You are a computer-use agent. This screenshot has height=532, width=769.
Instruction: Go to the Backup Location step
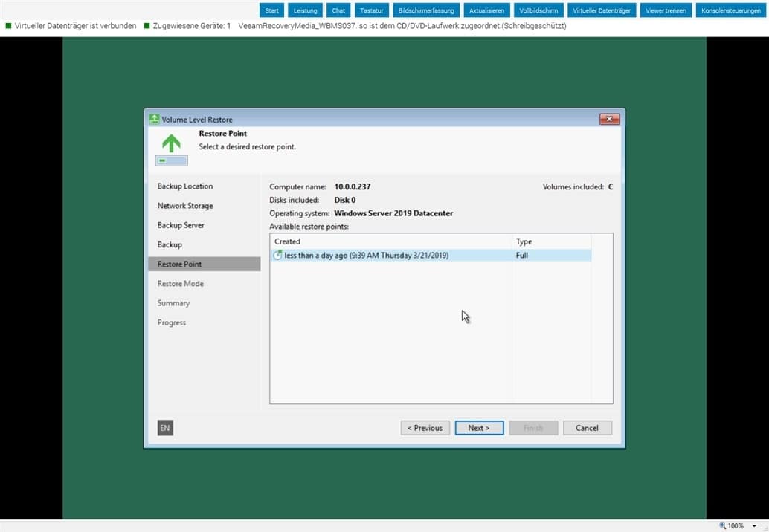(x=185, y=186)
